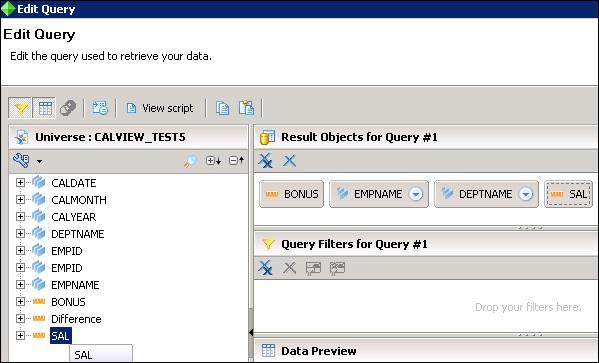The height and width of the screenshot is (363, 599).
Task: Select EMPNAME dimension in the tree
Action: [x=75, y=285]
